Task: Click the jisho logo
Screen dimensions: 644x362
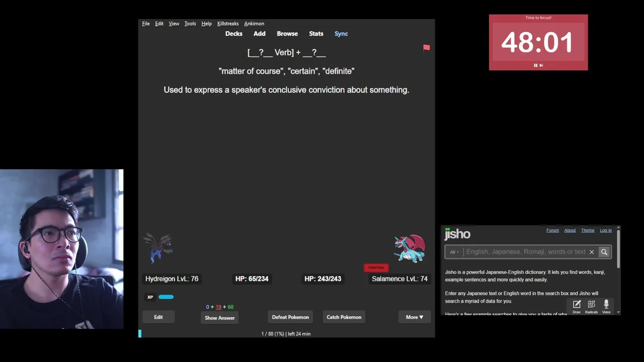Action: tap(457, 234)
